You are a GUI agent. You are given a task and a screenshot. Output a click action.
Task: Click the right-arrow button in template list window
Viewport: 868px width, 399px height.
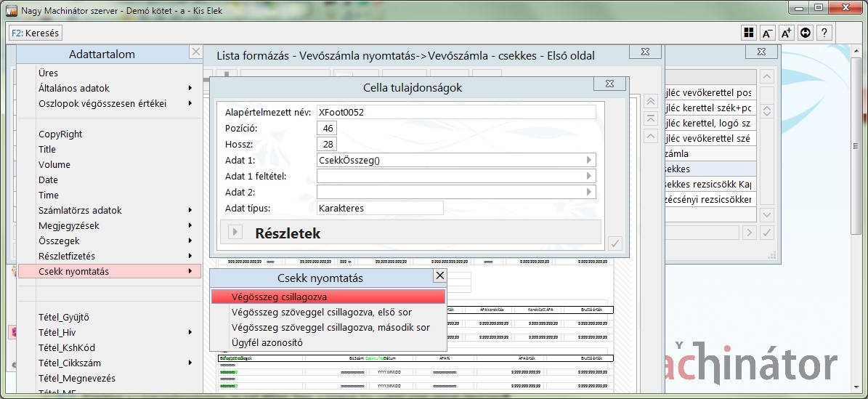click(750, 232)
